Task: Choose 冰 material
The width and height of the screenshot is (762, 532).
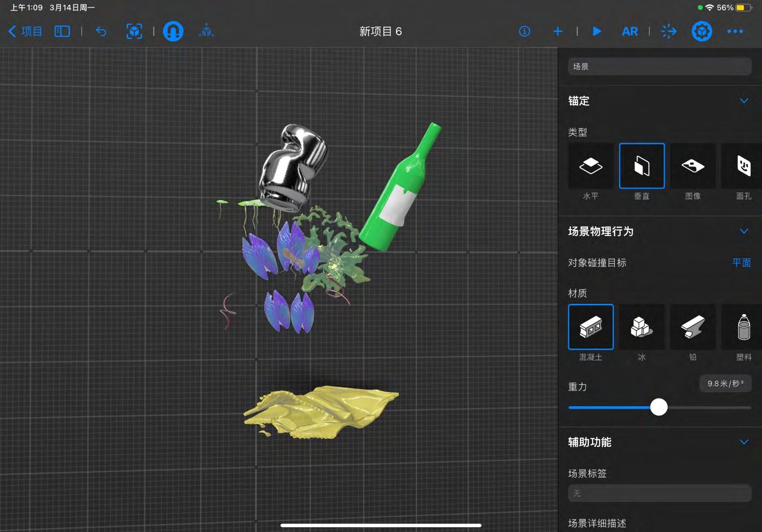Action: click(642, 327)
